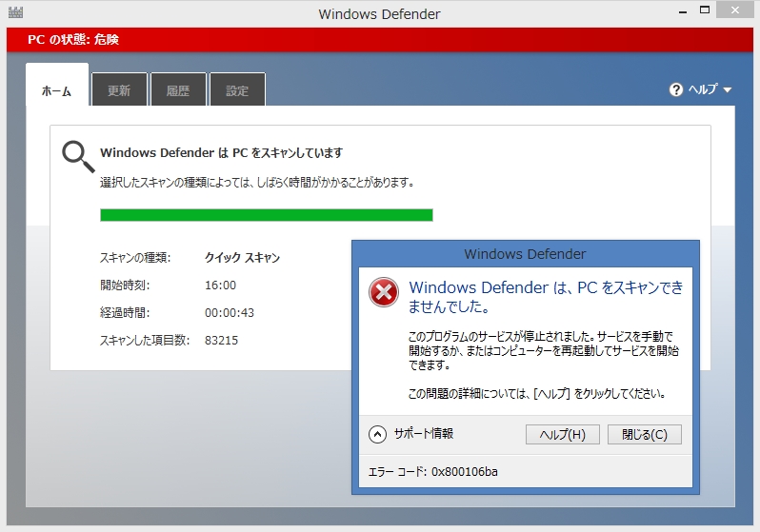Click heading Windows Defender は PC をスキャンしています
The width and height of the screenshot is (760, 532).
click(x=222, y=152)
